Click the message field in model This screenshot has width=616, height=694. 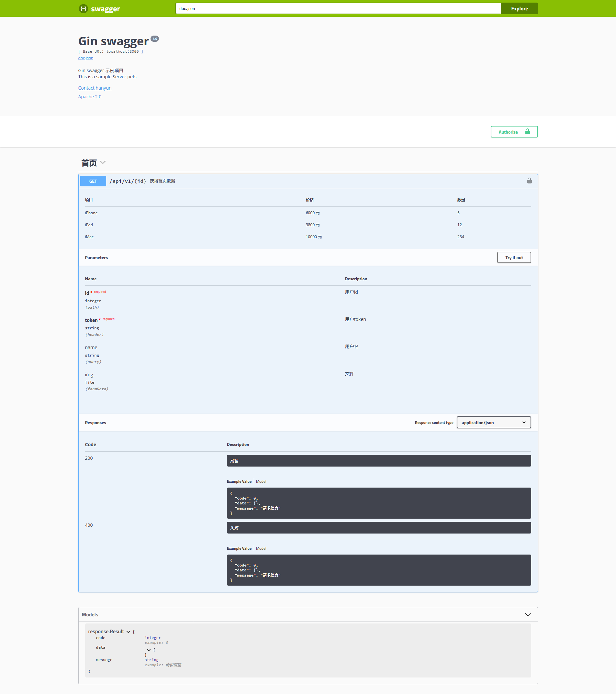pos(104,660)
